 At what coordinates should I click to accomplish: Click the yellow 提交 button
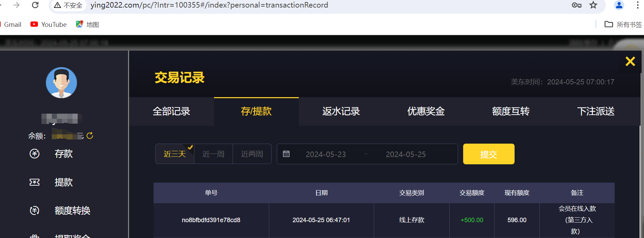[489, 154]
